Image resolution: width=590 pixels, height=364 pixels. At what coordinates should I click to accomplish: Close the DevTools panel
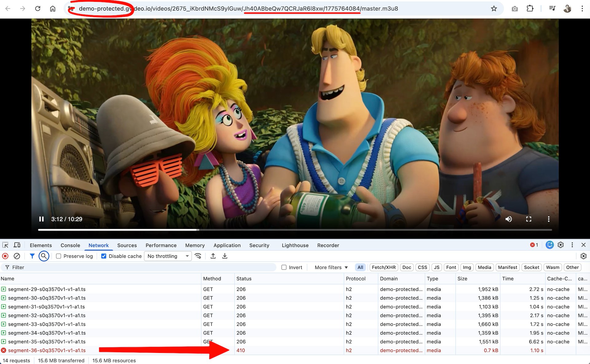584,245
